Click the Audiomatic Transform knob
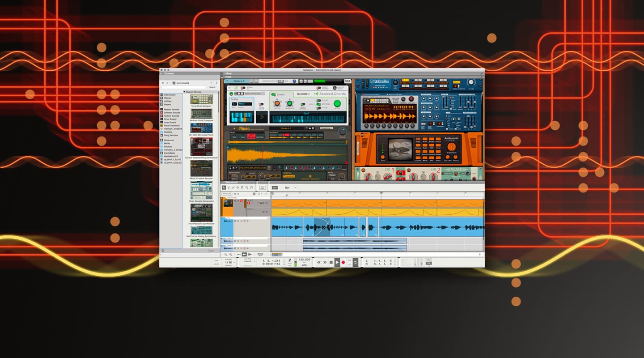This screenshot has width=644, height=358. click(451, 146)
